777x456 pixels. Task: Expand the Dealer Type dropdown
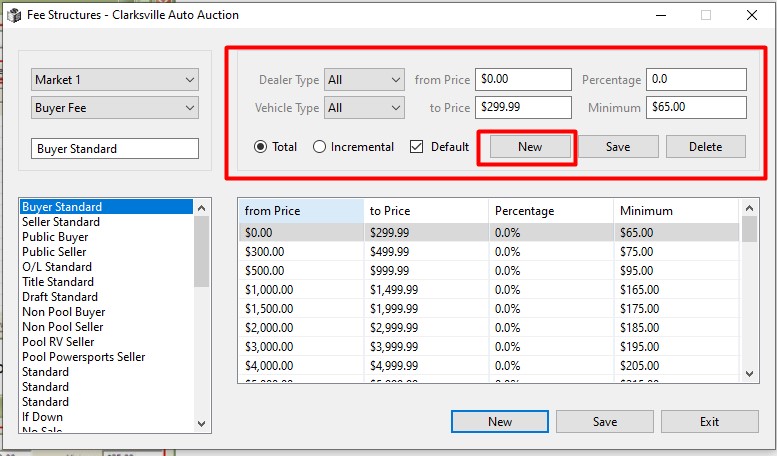point(364,80)
